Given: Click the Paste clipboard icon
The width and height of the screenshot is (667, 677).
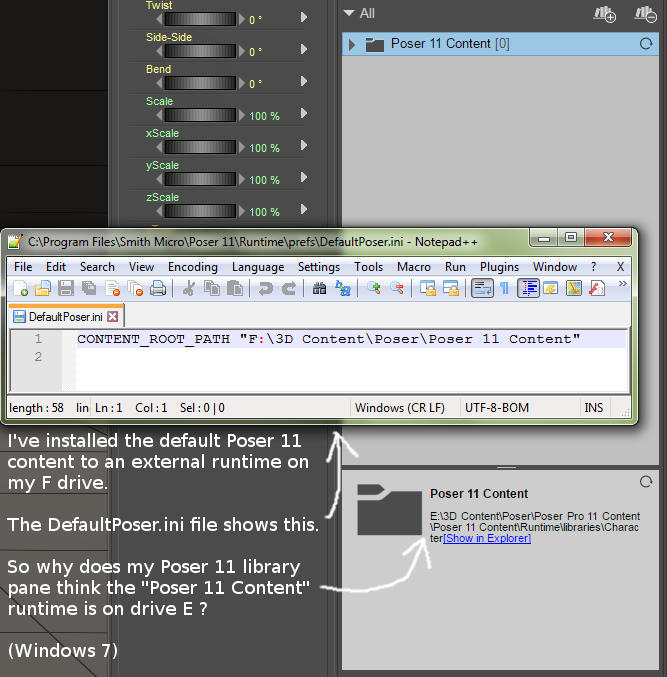Looking at the screenshot, I should point(234,288).
